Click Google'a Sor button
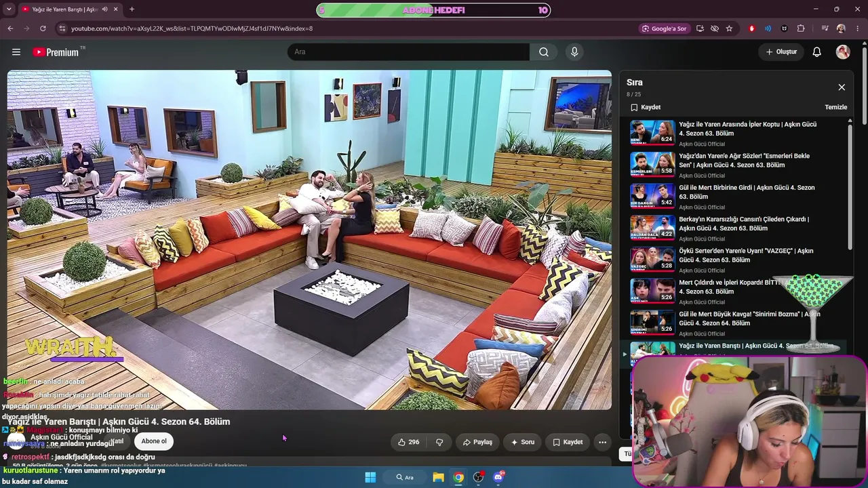This screenshot has width=868, height=488. click(665, 28)
